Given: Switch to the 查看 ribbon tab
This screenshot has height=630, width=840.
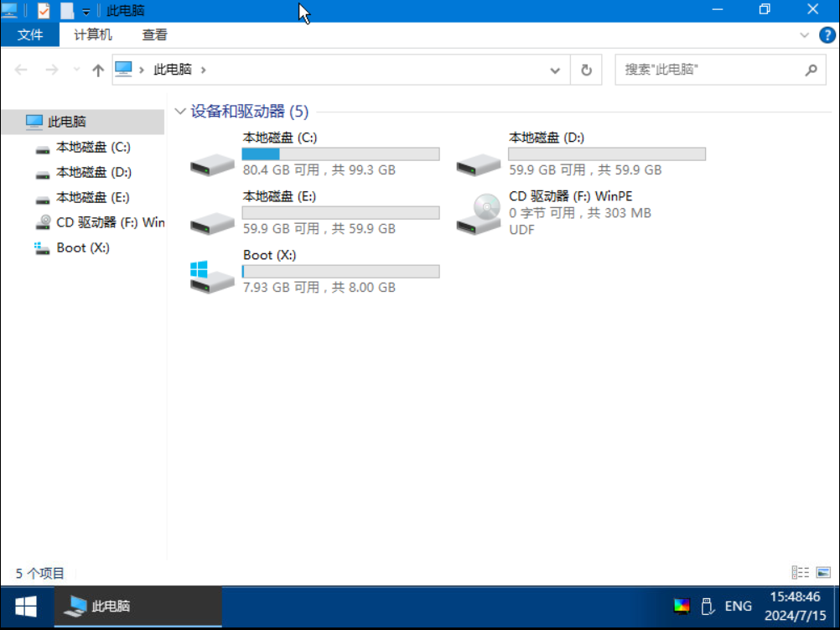Looking at the screenshot, I should (154, 34).
